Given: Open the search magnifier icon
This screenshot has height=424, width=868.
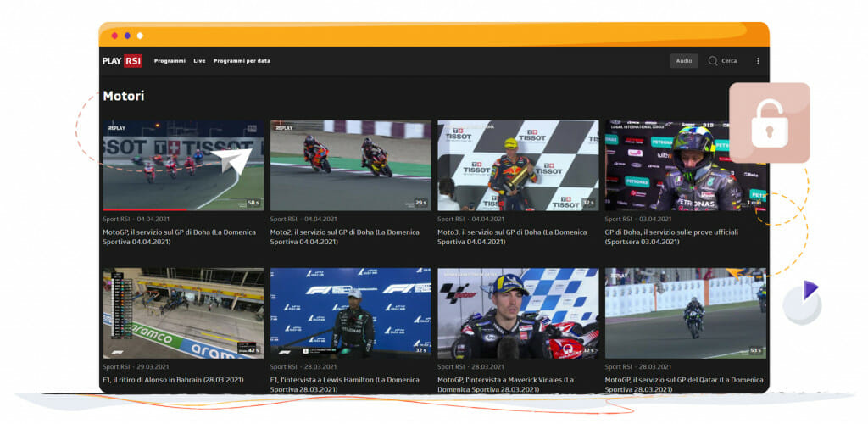Looking at the screenshot, I should [712, 61].
